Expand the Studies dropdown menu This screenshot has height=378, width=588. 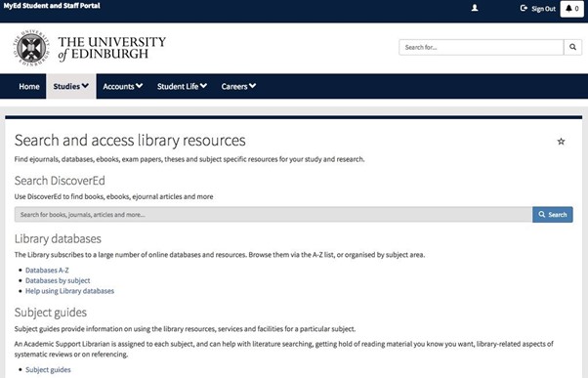tap(71, 86)
